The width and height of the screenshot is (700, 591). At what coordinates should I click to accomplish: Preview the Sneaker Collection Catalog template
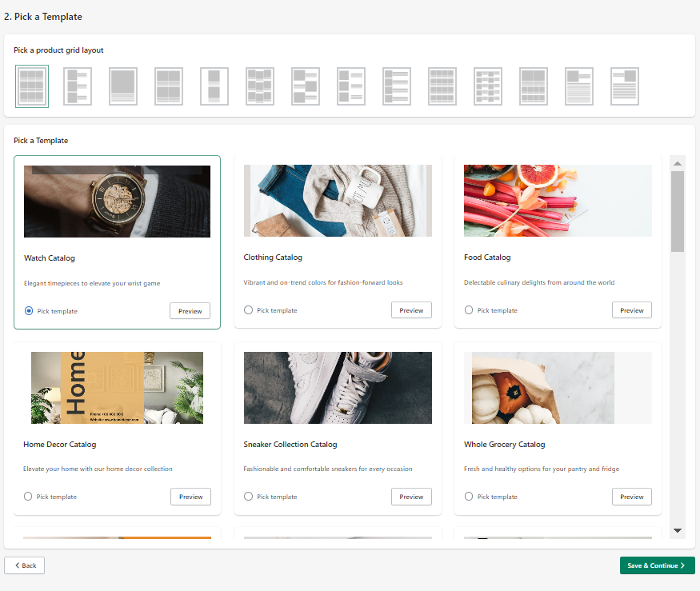(411, 497)
